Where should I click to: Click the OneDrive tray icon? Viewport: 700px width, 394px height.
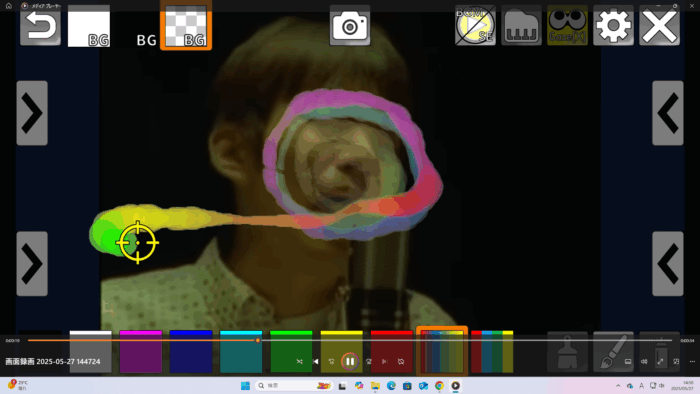(x=629, y=386)
